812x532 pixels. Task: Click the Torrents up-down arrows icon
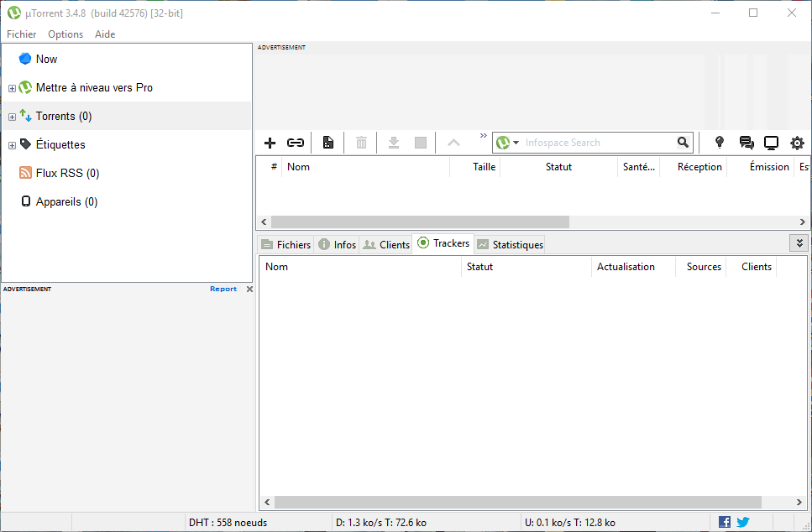25,115
